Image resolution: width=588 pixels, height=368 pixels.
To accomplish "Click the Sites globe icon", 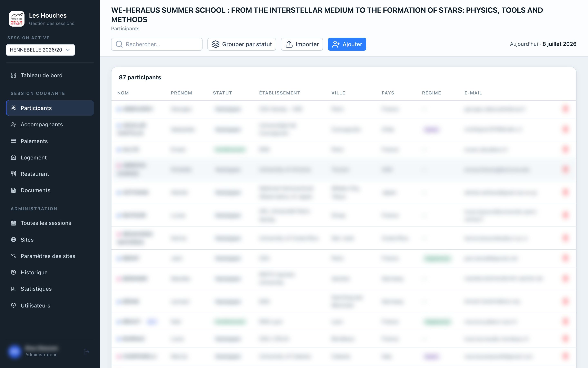I will coord(14,239).
